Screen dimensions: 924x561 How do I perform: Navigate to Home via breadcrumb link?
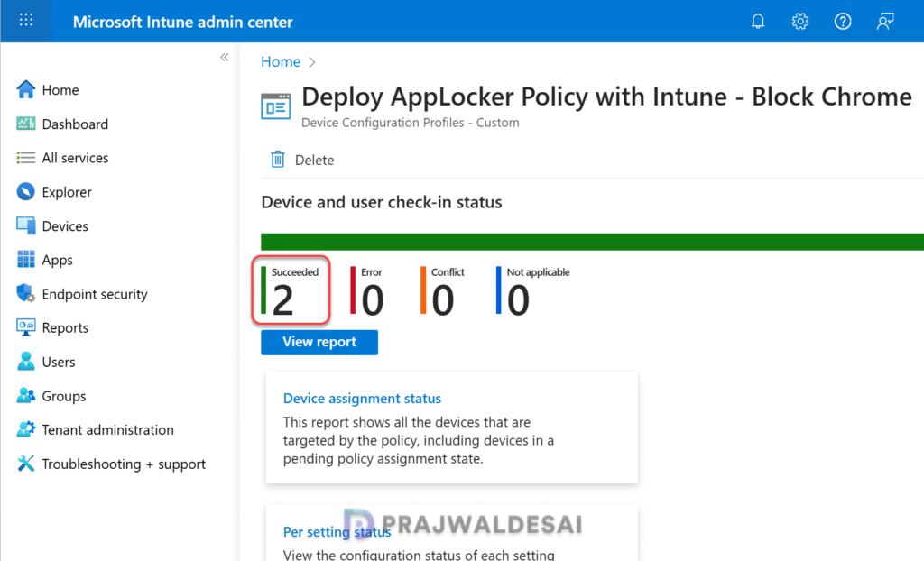(x=281, y=62)
